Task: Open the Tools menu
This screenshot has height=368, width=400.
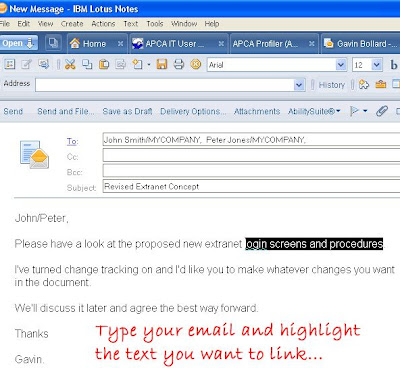Action: (155, 24)
